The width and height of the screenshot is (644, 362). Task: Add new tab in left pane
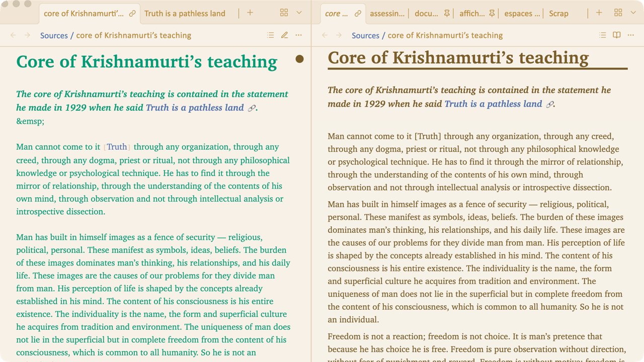click(x=250, y=13)
